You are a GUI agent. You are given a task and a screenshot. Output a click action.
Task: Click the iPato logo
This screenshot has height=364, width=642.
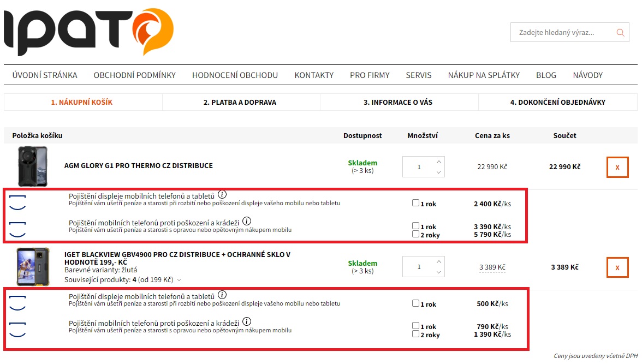tap(89, 32)
